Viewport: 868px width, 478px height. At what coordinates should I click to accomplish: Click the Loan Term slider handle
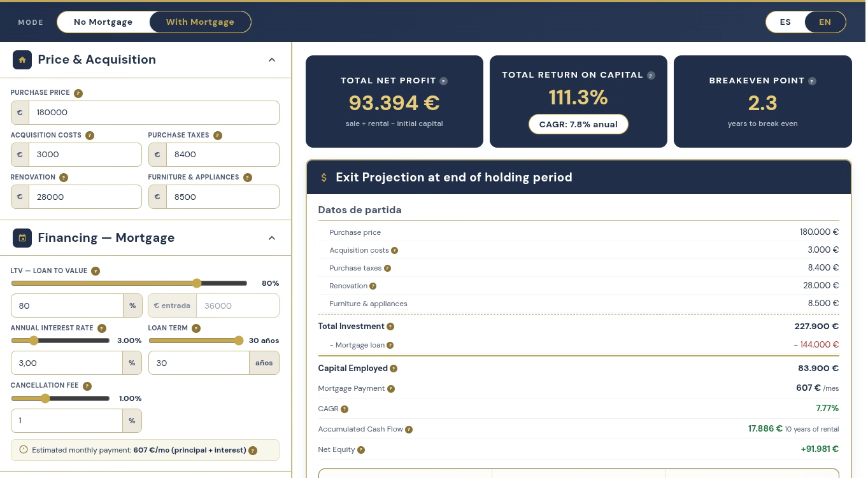coord(239,341)
